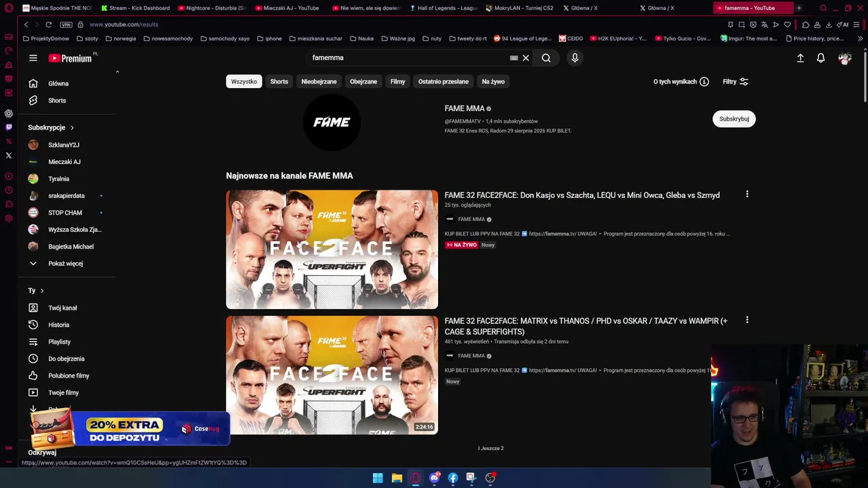Click the address bar URL
Image resolution: width=868 pixels, height=488 pixels.
coord(123,24)
